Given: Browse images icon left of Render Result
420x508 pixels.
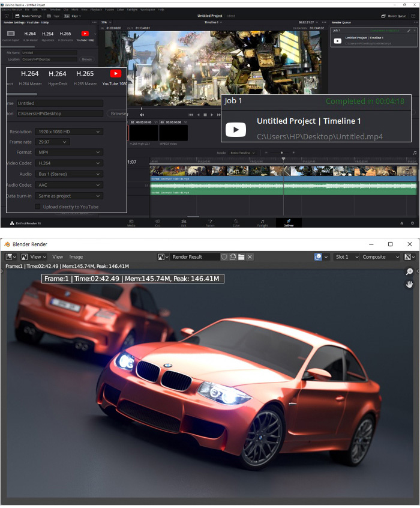Looking at the screenshot, I should tap(163, 257).
